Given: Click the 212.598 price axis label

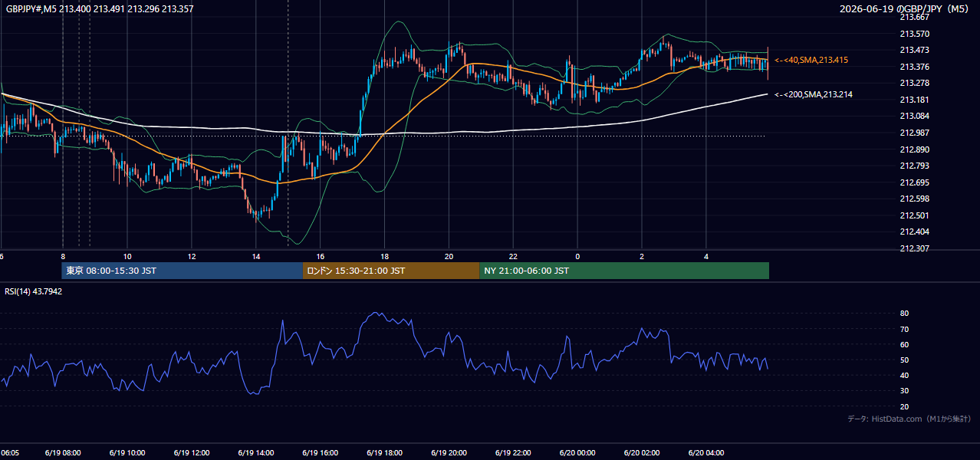Looking at the screenshot, I should coord(914,199).
